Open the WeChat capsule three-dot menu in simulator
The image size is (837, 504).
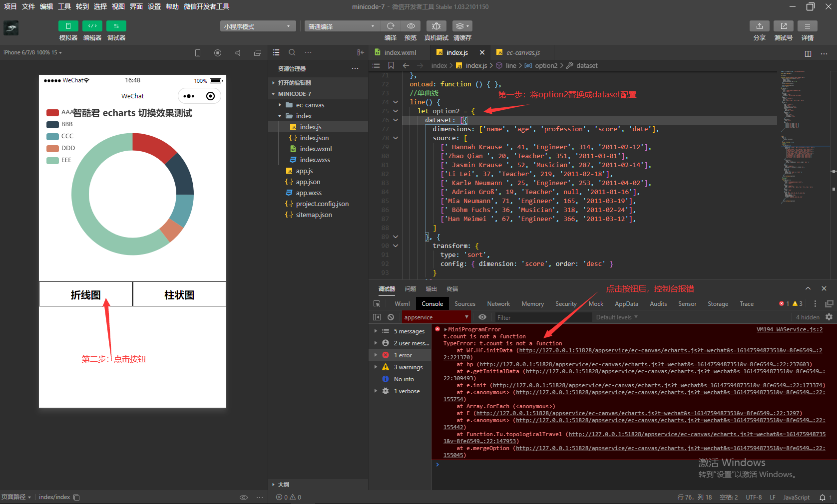point(189,96)
